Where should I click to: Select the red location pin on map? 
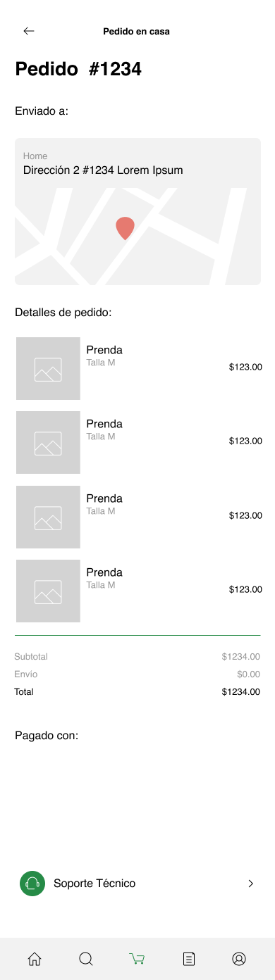tap(125, 229)
